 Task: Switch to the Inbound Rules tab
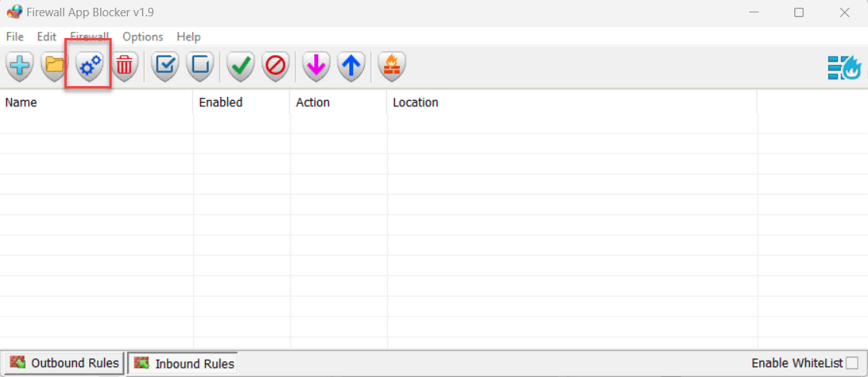click(x=183, y=364)
